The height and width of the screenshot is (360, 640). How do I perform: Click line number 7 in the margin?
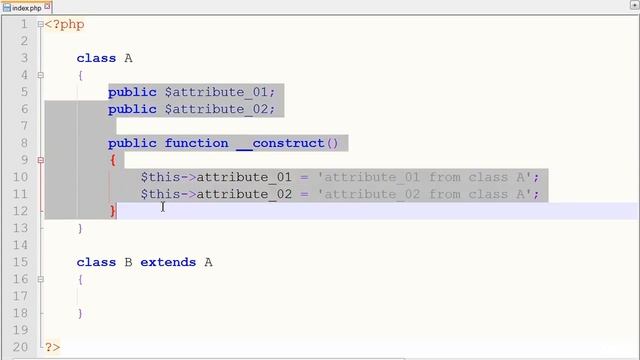(x=24, y=126)
